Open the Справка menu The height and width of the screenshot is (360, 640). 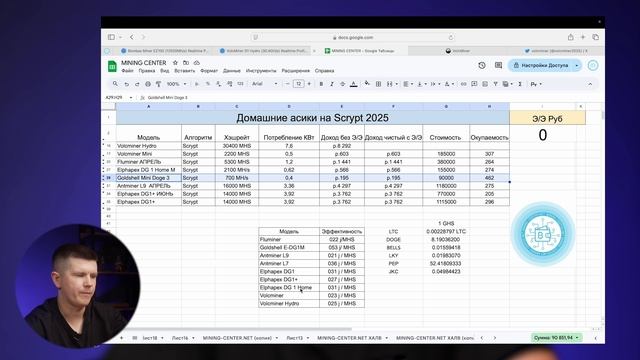pyautogui.click(x=324, y=71)
